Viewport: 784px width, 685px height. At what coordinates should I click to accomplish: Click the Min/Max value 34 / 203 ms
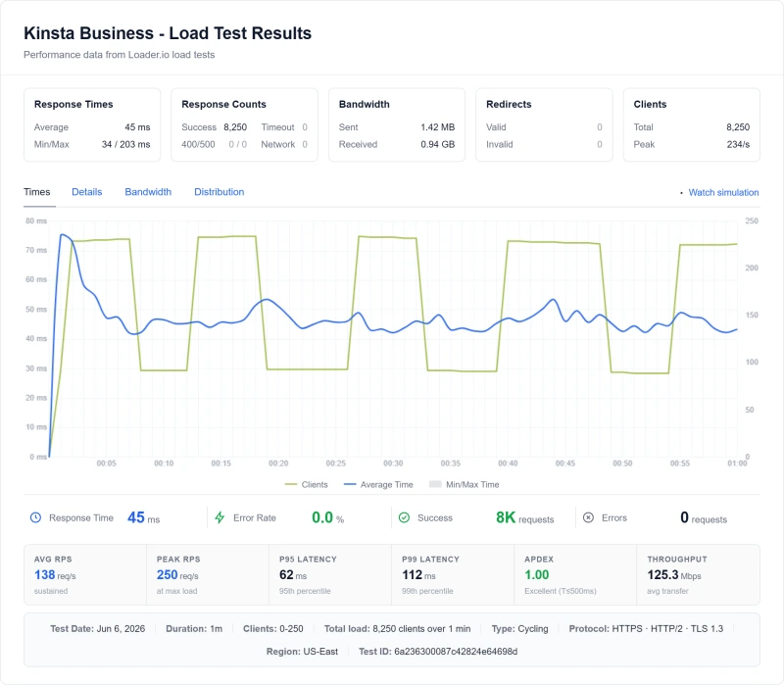point(126,144)
